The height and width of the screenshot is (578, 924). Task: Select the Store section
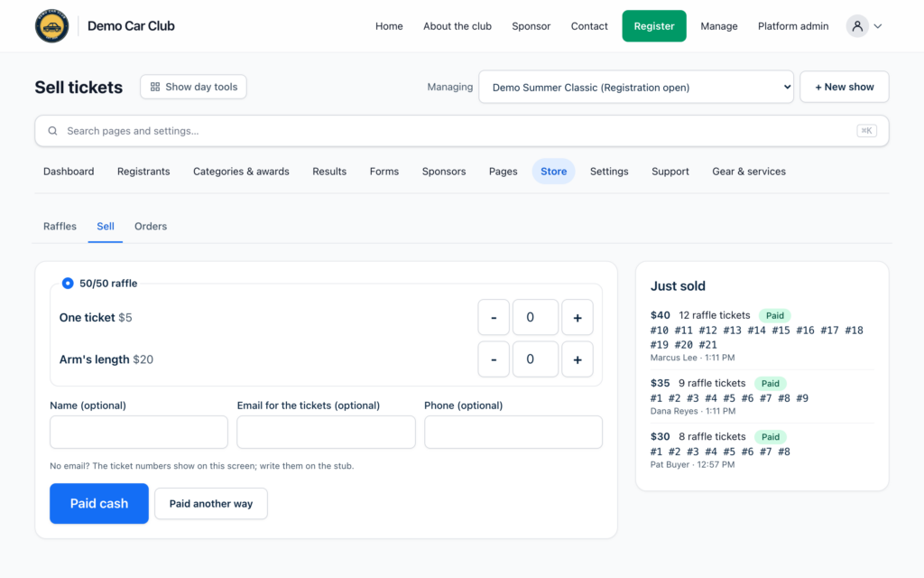click(x=554, y=172)
